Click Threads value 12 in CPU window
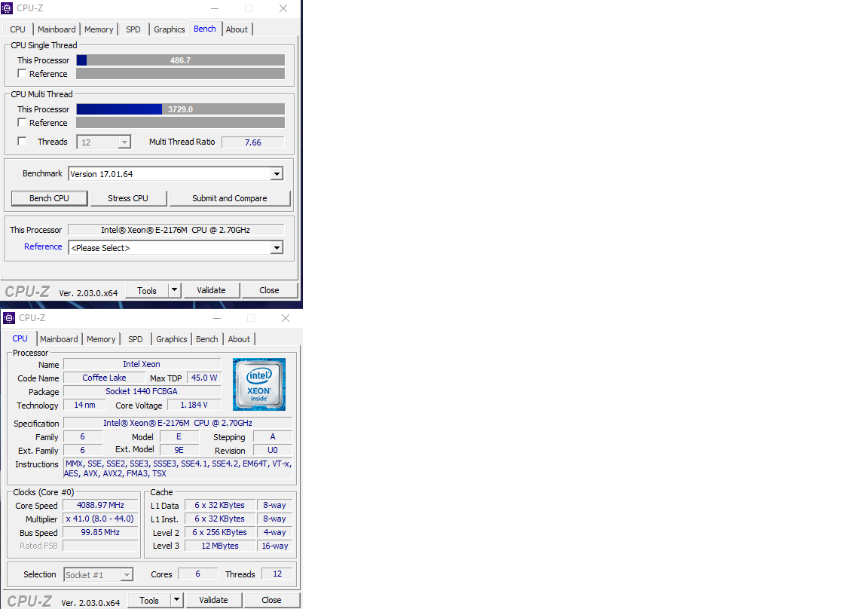The width and height of the screenshot is (868, 609). coord(277,574)
